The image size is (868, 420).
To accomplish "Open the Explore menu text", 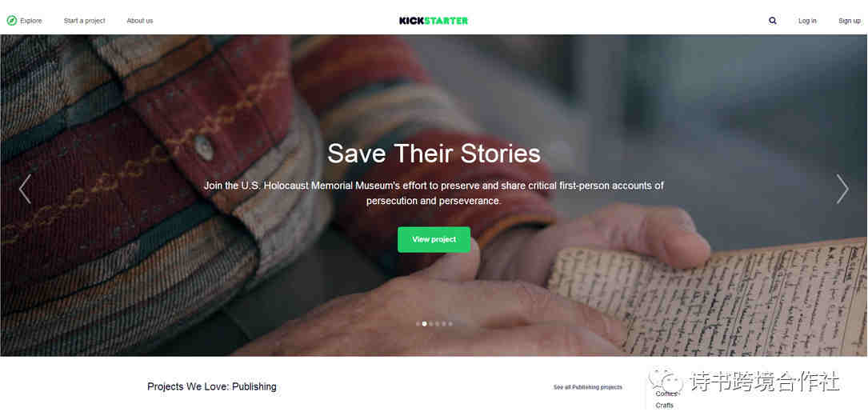I will tap(31, 21).
